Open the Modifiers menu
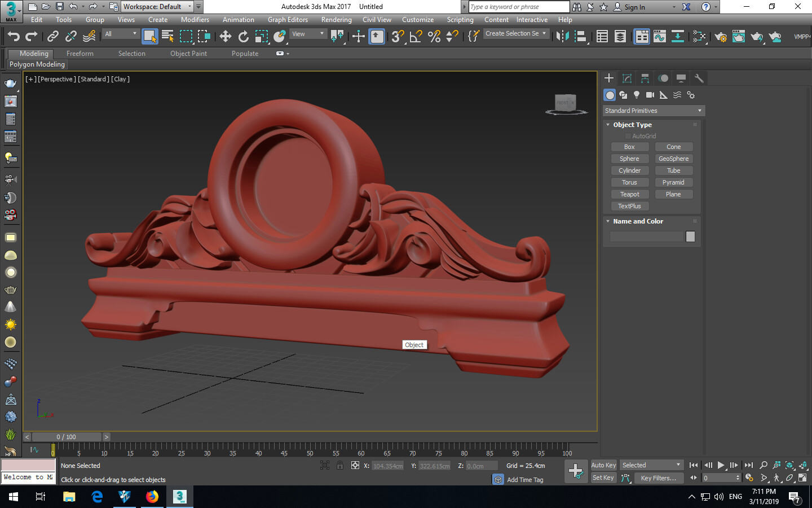Screen dimensions: 812x508 click(195, 20)
